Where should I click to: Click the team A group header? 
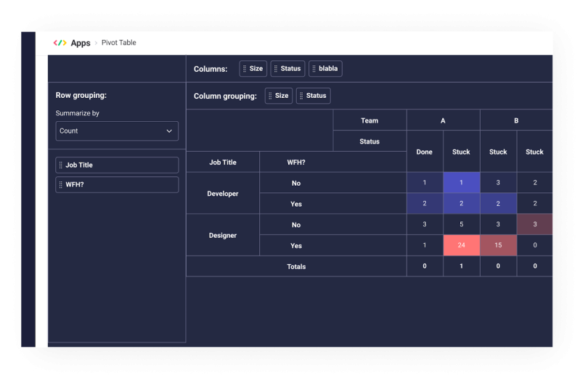pyautogui.click(x=443, y=120)
